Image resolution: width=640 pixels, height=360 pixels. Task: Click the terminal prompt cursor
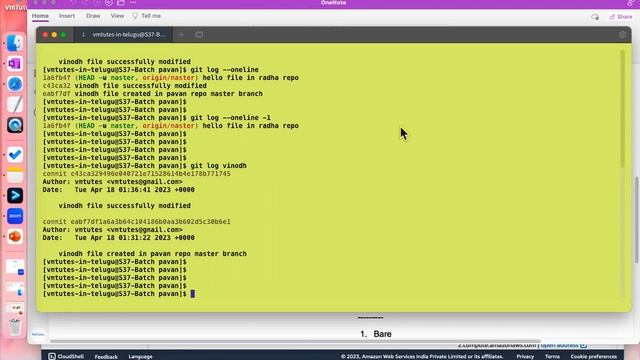[x=193, y=293]
